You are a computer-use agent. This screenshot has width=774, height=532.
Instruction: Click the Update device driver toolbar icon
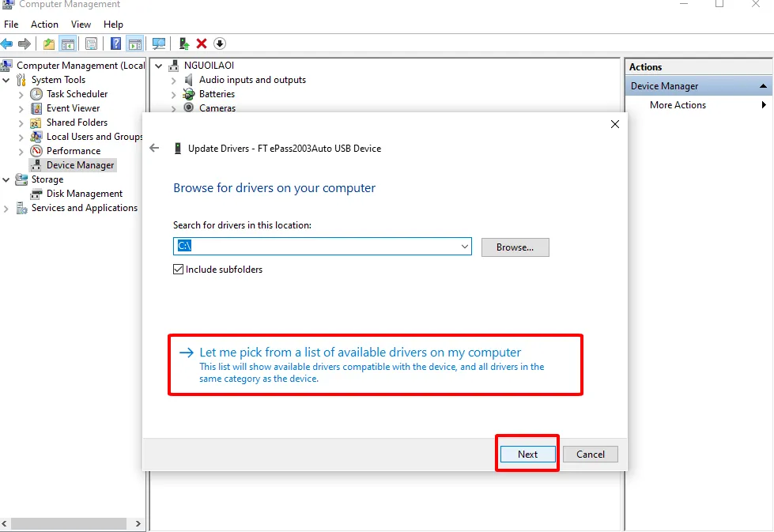click(184, 44)
